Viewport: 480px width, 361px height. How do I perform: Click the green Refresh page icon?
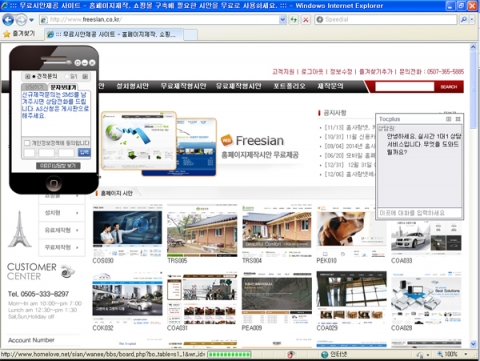click(x=294, y=20)
